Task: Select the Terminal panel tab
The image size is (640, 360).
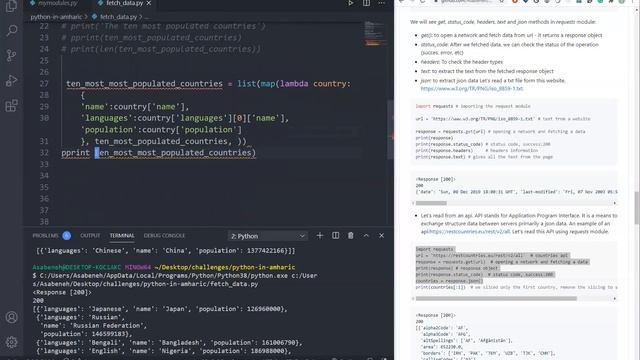Action: [122, 236]
